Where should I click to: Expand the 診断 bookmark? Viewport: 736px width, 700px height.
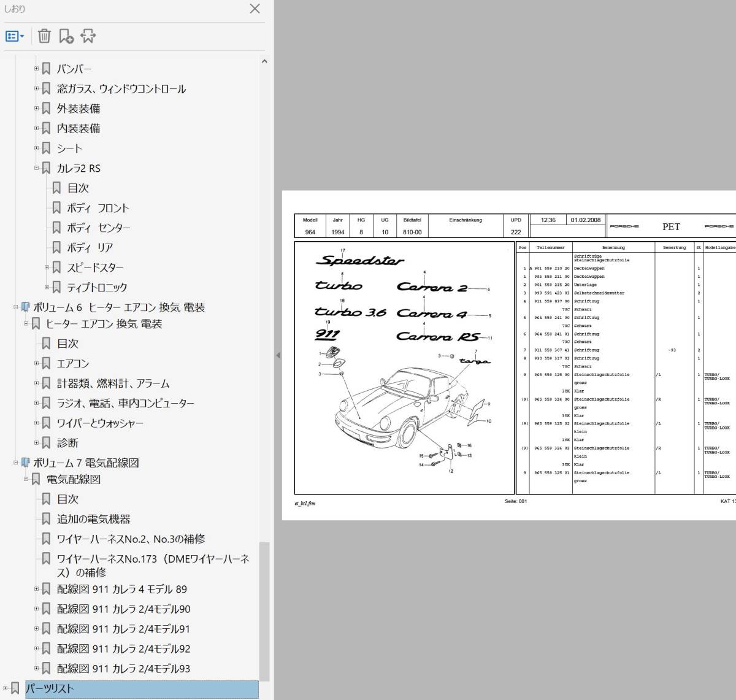click(x=36, y=443)
